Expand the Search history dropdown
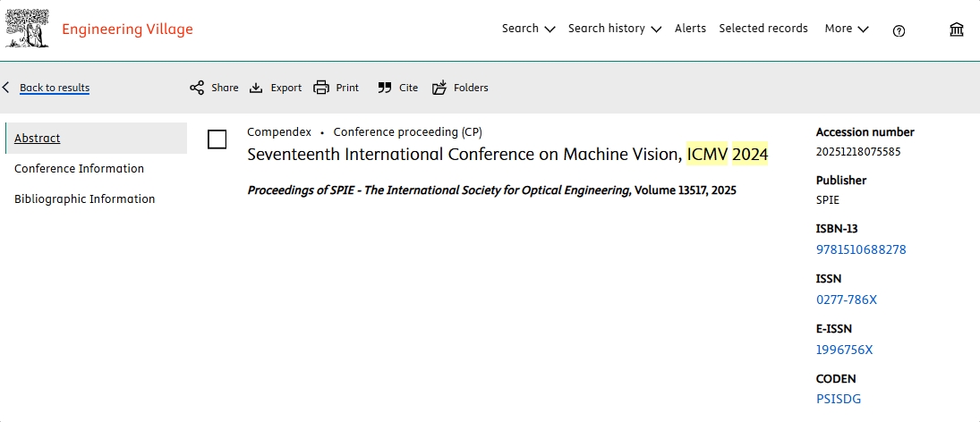This screenshot has width=980, height=422. (x=614, y=29)
